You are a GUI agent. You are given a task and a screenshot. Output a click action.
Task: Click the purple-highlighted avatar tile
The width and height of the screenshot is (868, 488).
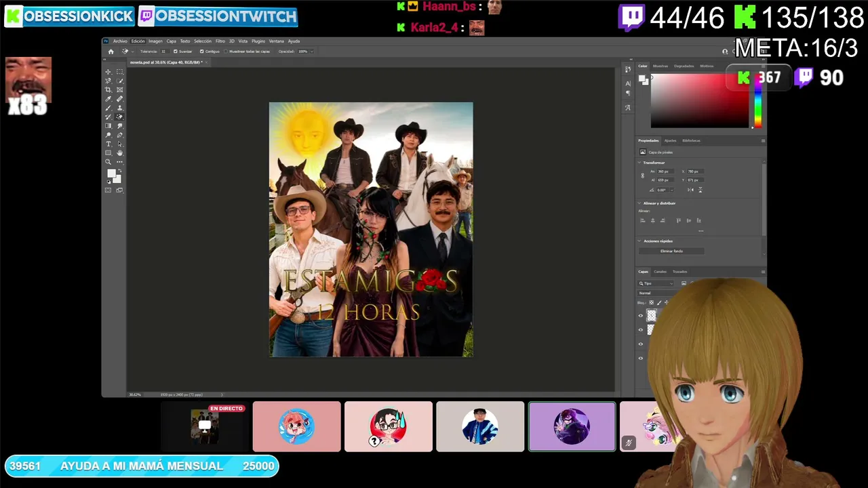(572, 426)
